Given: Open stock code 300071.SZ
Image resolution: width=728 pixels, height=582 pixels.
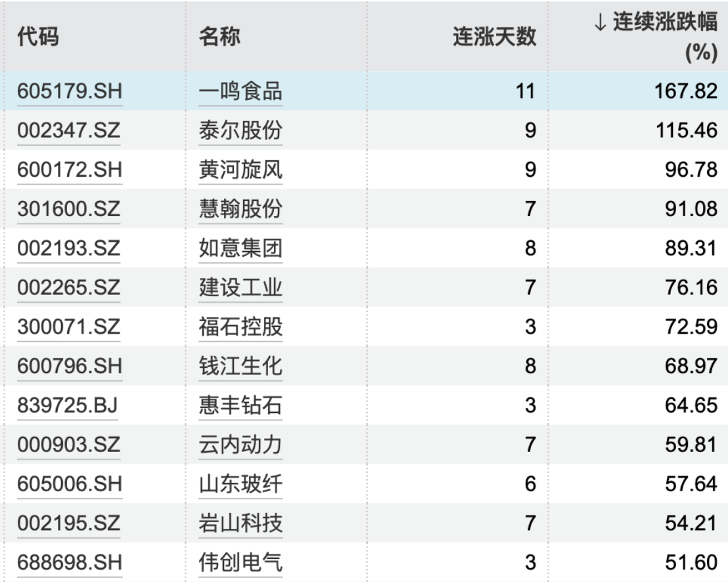Looking at the screenshot, I should [69, 326].
